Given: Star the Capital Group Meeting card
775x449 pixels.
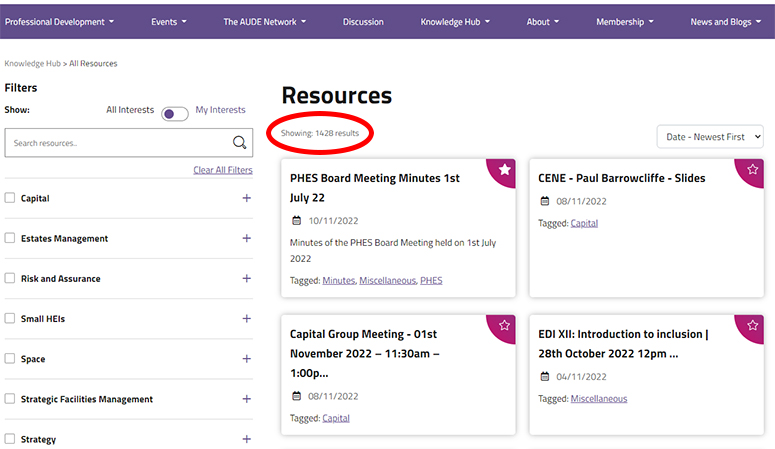Looking at the screenshot, I should point(505,326).
